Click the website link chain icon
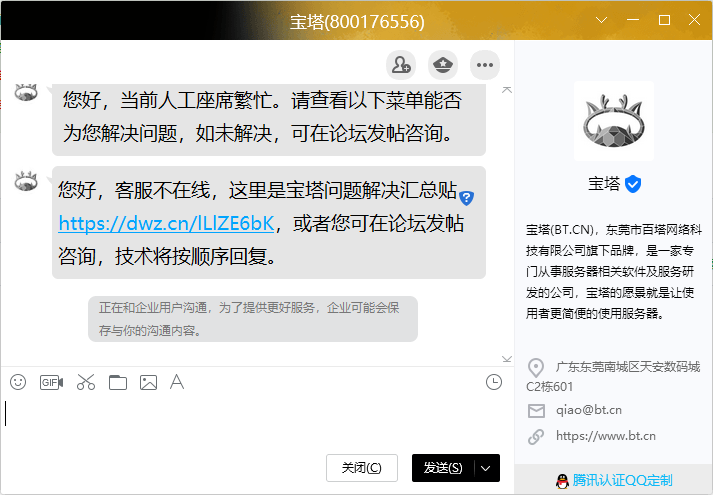Viewport: 713px width, 495px height. (x=536, y=437)
